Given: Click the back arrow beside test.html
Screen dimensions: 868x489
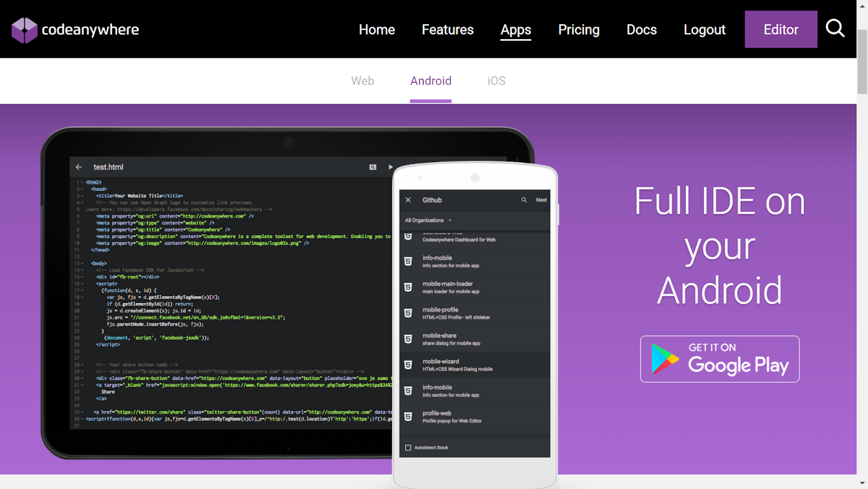Looking at the screenshot, I should click(79, 167).
